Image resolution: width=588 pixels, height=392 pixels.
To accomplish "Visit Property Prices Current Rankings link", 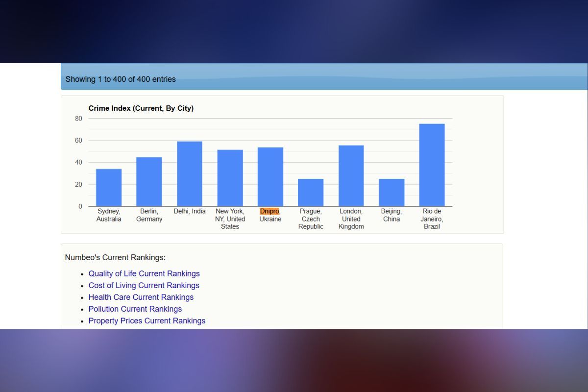I will tap(147, 320).
